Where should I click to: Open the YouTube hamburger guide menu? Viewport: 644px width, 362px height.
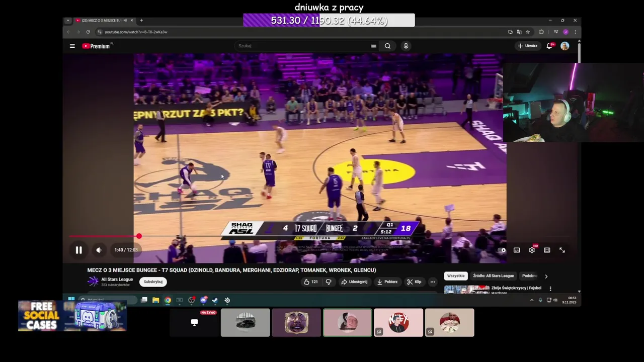[x=72, y=46]
